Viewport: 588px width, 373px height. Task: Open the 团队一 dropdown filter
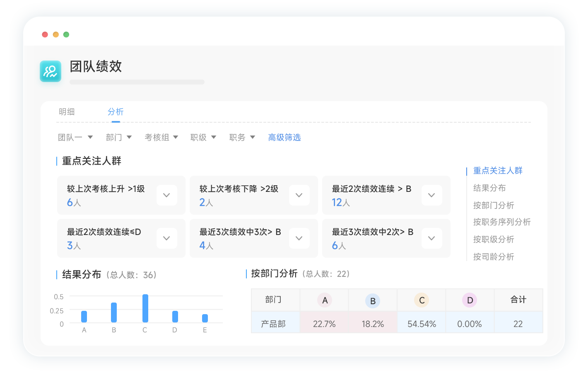tap(75, 137)
